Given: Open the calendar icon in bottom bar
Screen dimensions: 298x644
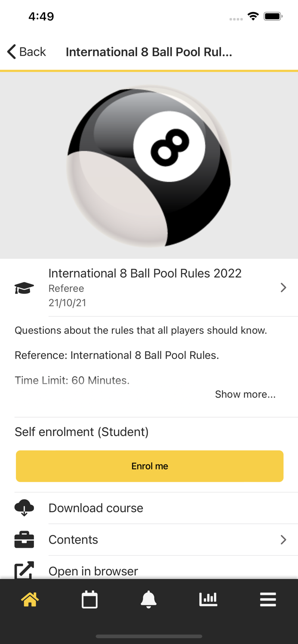Looking at the screenshot, I should 89,599.
